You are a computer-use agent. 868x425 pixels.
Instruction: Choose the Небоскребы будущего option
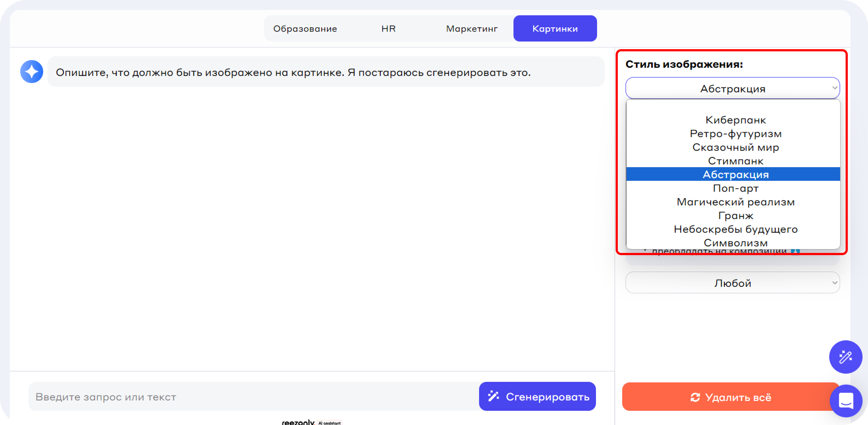coord(735,229)
